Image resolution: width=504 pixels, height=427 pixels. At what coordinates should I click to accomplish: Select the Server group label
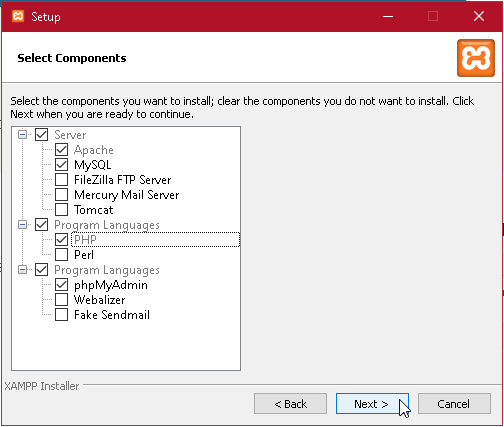70,135
